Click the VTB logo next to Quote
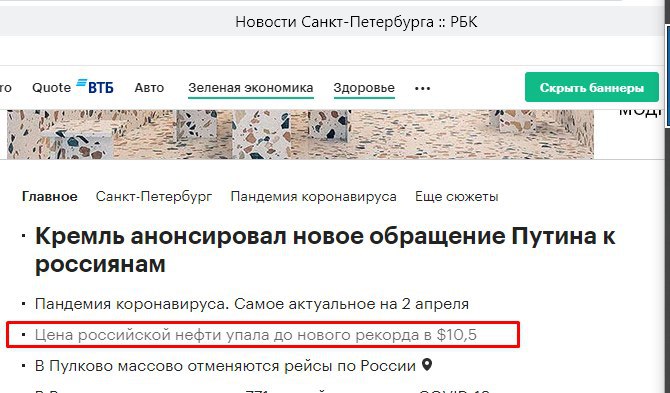Viewport: 670px width, 393px height. tap(95, 86)
